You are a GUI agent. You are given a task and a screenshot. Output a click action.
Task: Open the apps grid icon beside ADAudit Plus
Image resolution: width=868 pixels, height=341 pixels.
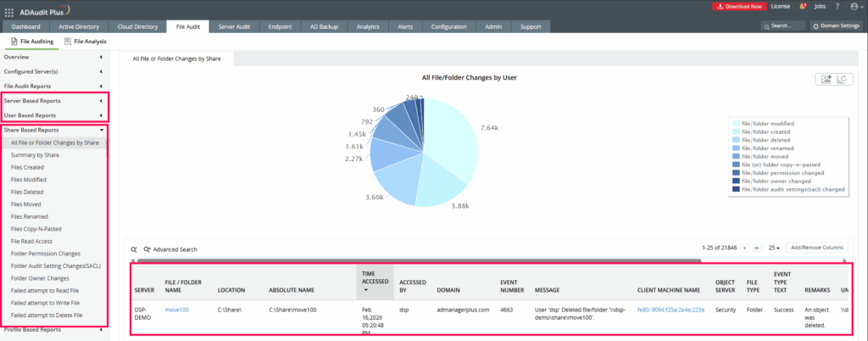pos(9,9)
